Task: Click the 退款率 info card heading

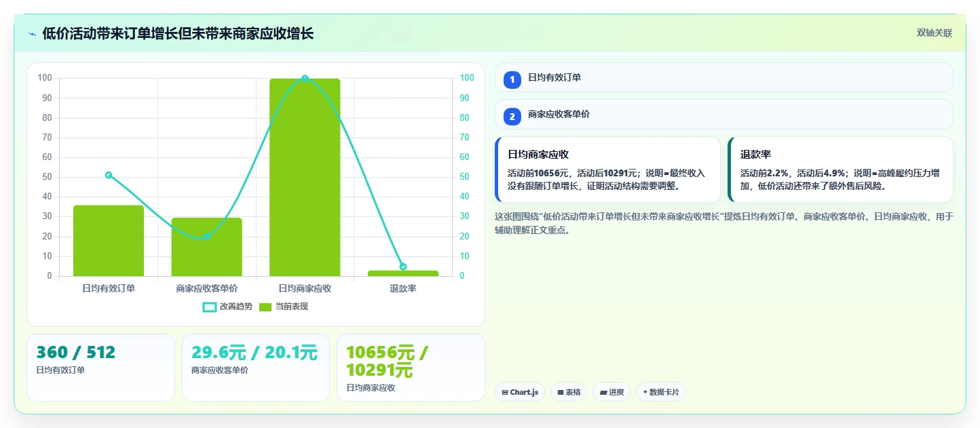Action: [x=755, y=155]
